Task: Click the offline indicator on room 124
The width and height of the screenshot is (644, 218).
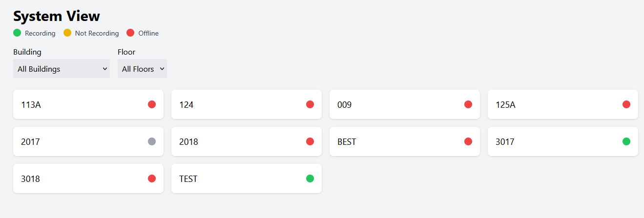Action: tap(310, 104)
